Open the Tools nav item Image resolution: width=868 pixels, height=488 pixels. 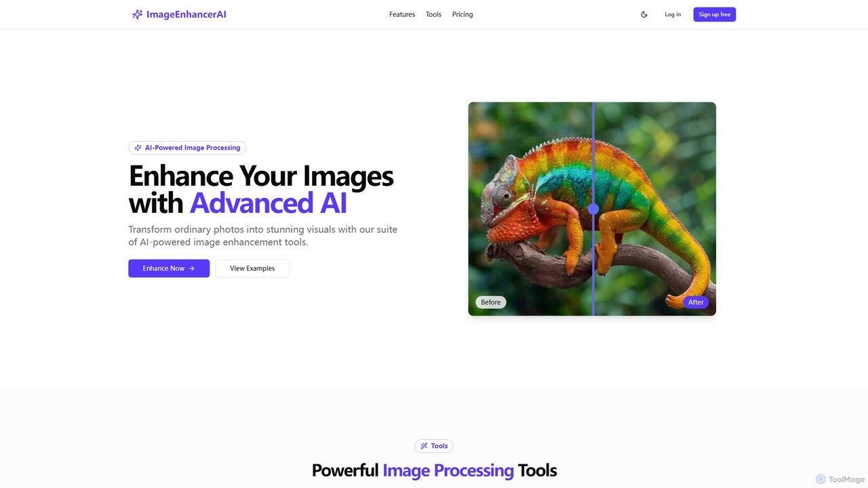click(433, 14)
